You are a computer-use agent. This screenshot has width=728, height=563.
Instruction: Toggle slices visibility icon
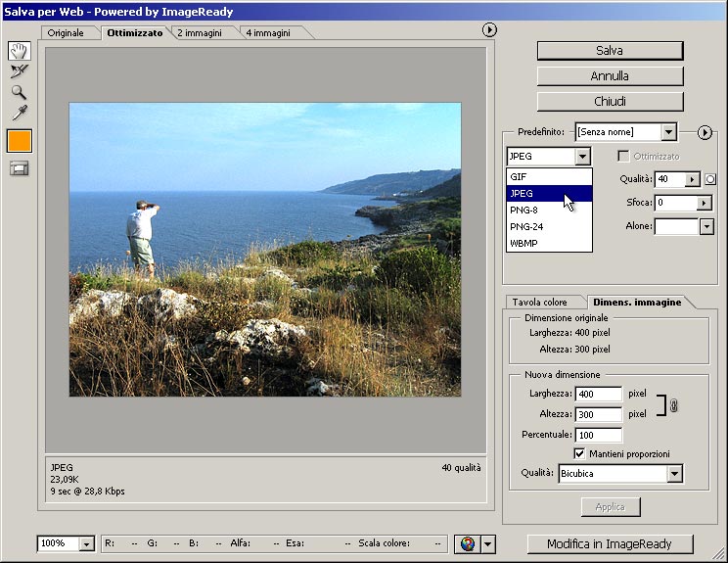[x=19, y=168]
